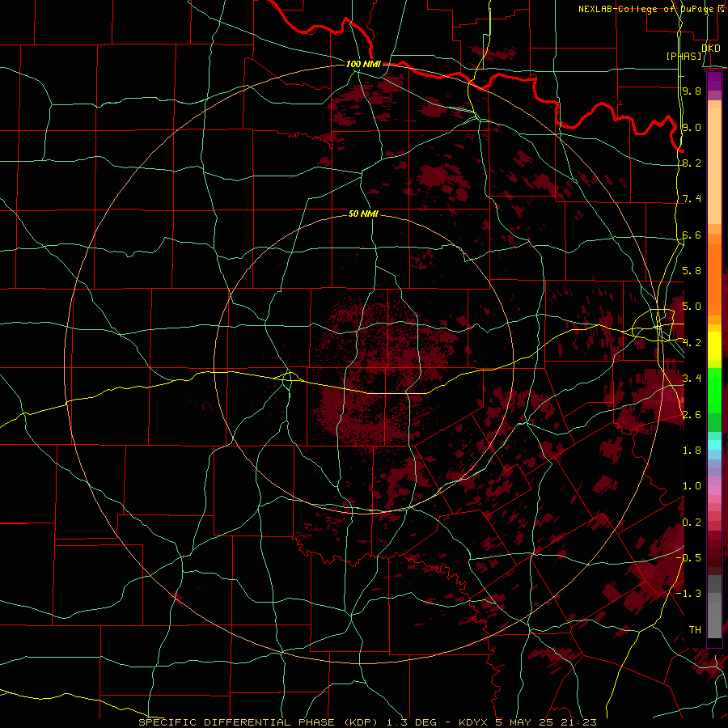Click the yellow segment of the color bar
The width and height of the screenshot is (728, 728).
(714, 346)
